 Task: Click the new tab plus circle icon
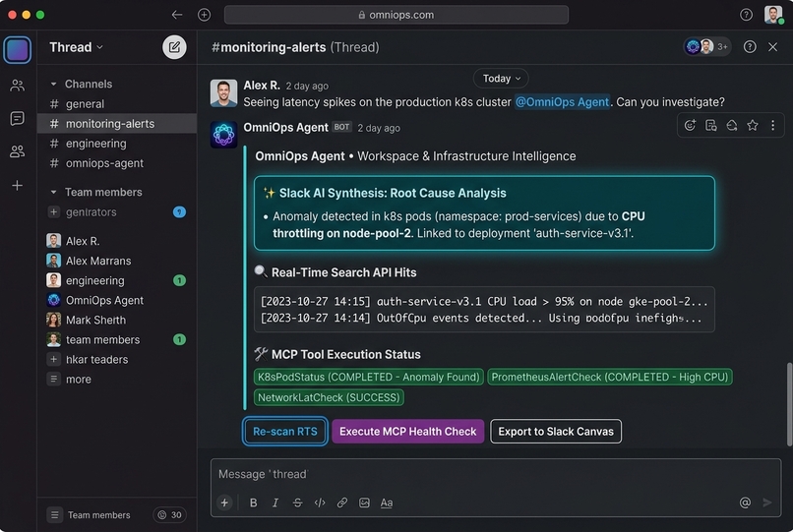click(204, 15)
